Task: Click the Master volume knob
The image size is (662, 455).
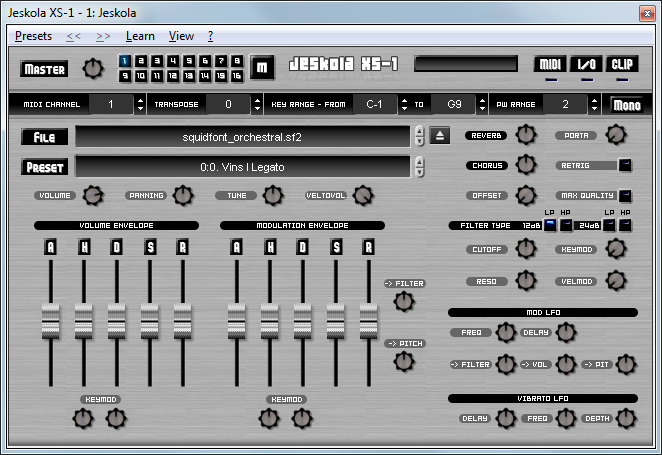Action: point(93,69)
